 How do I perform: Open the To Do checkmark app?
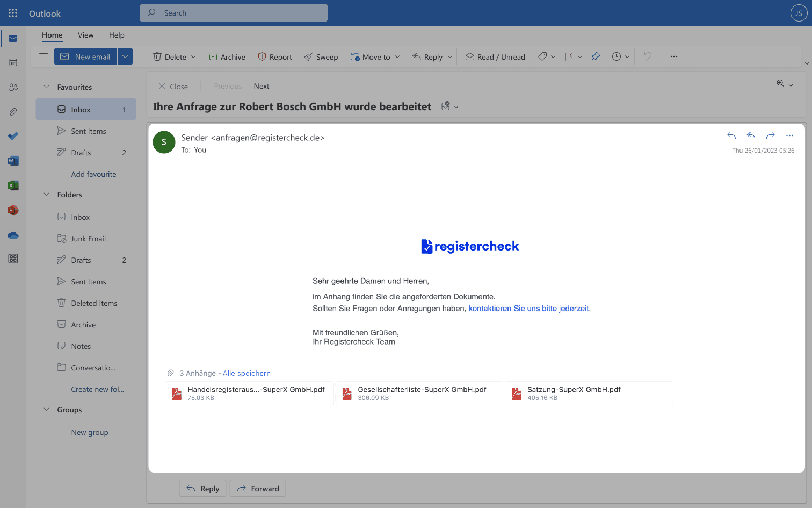[13, 136]
